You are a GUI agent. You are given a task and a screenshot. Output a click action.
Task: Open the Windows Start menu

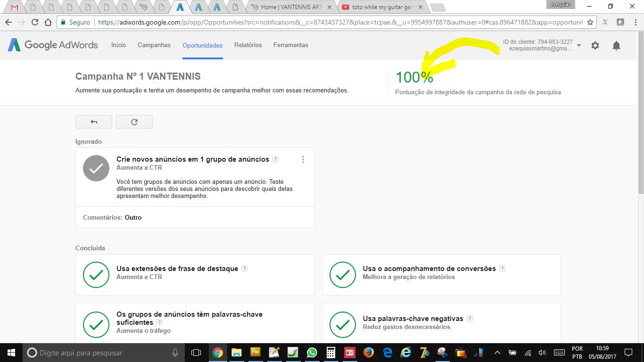click(x=11, y=353)
